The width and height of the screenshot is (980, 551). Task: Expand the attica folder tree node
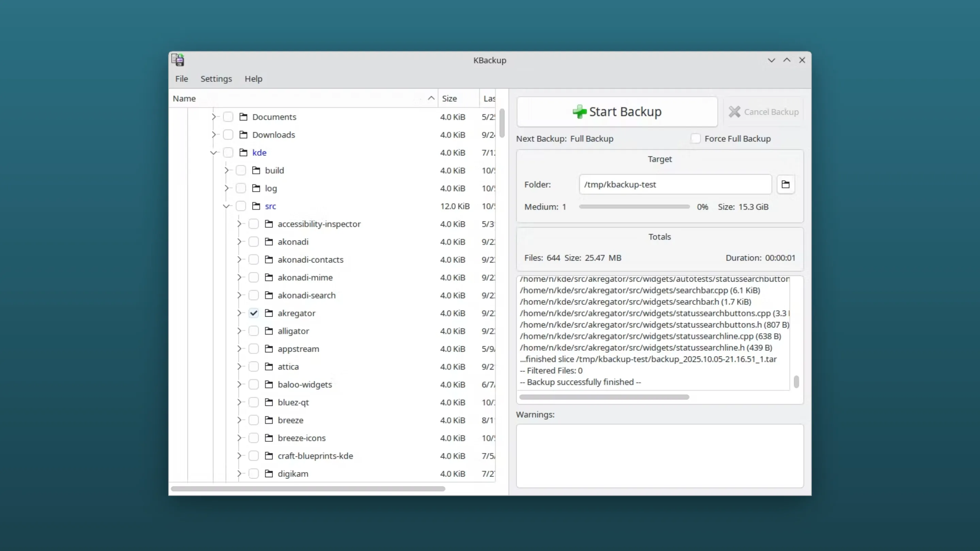click(239, 367)
